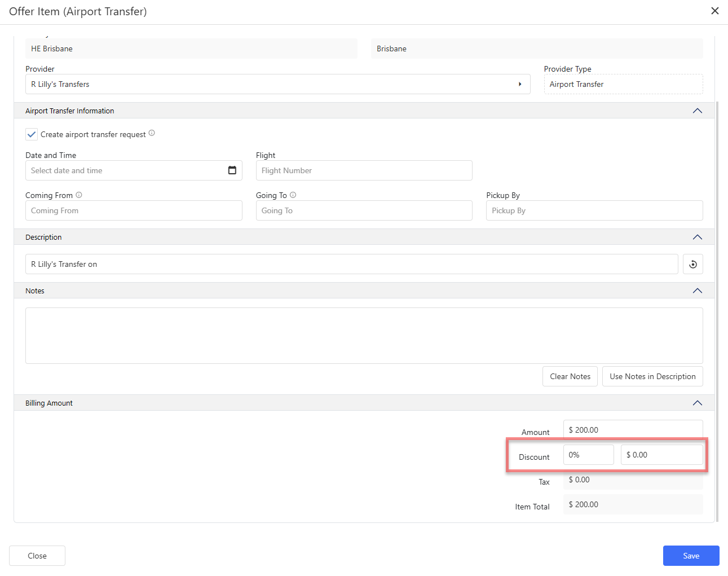This screenshot has width=728, height=576.
Task: Click the Billing Amount header text
Action: 49,403
